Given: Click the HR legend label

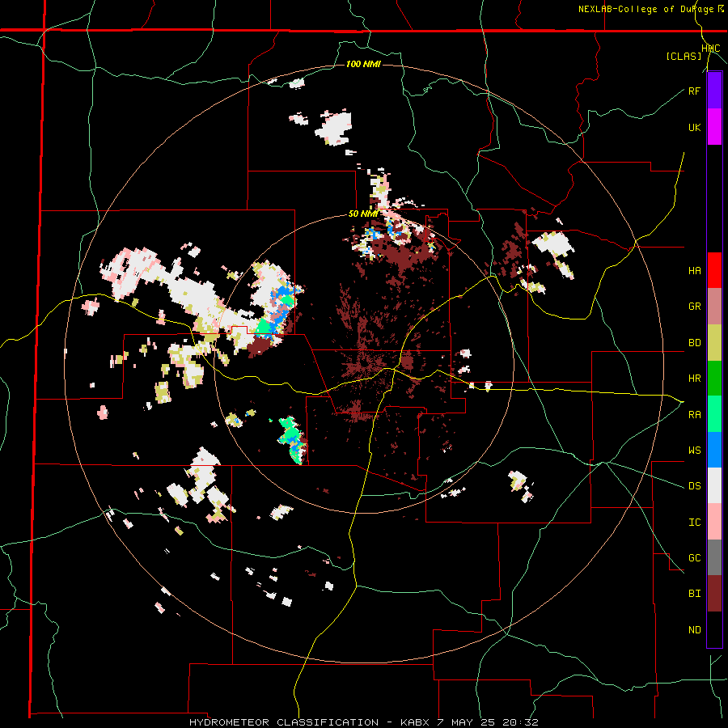Looking at the screenshot, I should pos(694,379).
